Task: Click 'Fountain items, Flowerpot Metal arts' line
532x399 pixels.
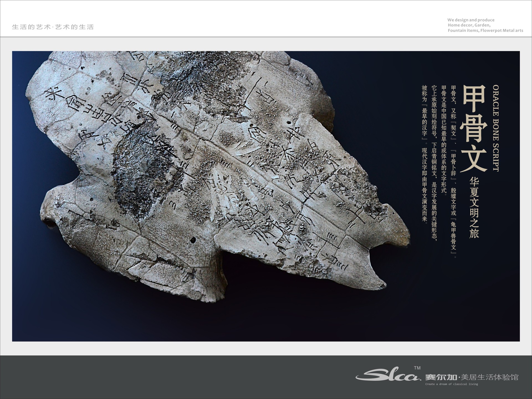Action: (x=485, y=30)
